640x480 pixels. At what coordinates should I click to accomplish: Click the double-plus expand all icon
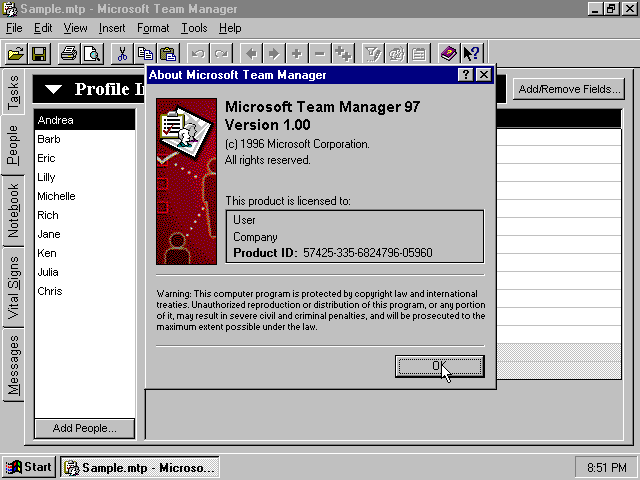click(343, 53)
